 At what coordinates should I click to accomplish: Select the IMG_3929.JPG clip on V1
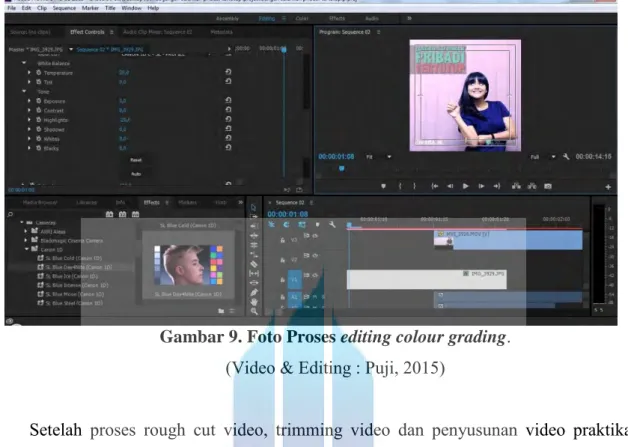point(427,279)
